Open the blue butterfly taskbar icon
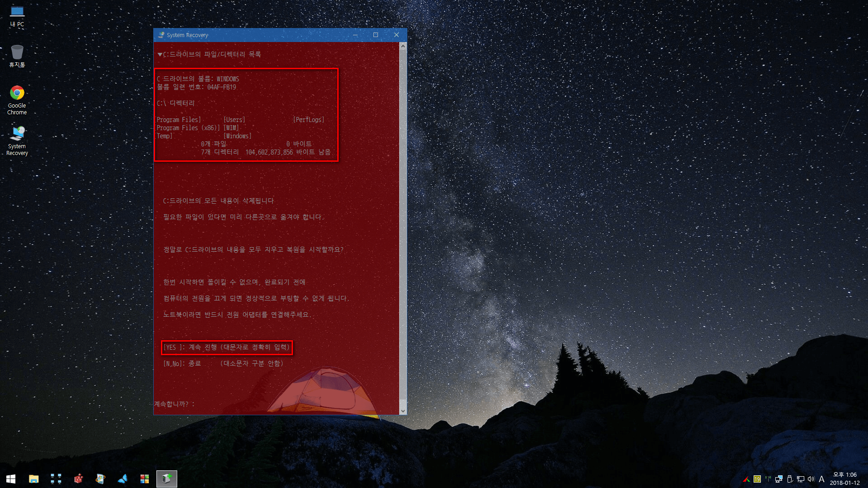 pyautogui.click(x=123, y=479)
